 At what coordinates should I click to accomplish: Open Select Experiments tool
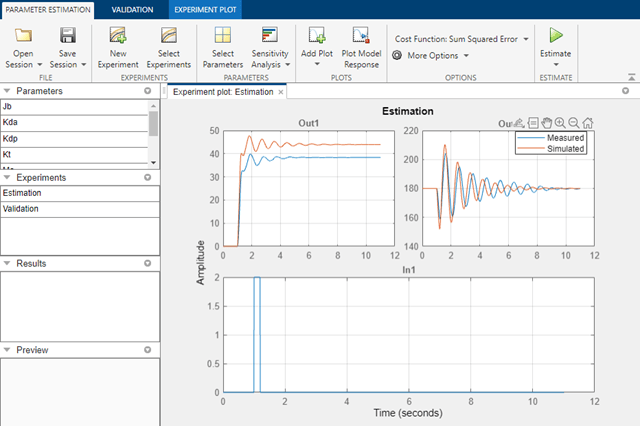[169, 36]
